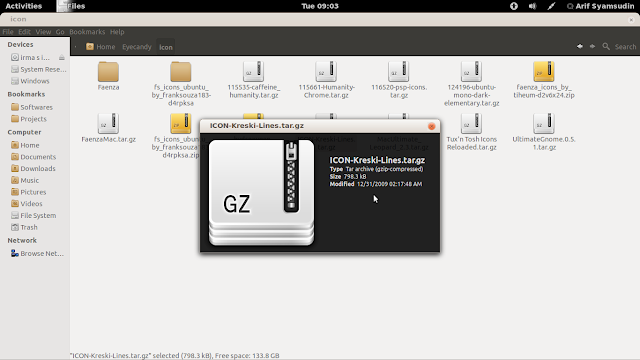
Task: Open the File menu
Action: [x=8, y=32]
